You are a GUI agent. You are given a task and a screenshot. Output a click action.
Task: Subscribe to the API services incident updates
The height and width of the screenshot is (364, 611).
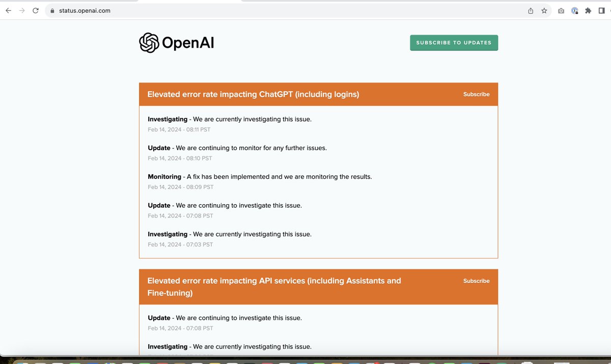click(476, 281)
